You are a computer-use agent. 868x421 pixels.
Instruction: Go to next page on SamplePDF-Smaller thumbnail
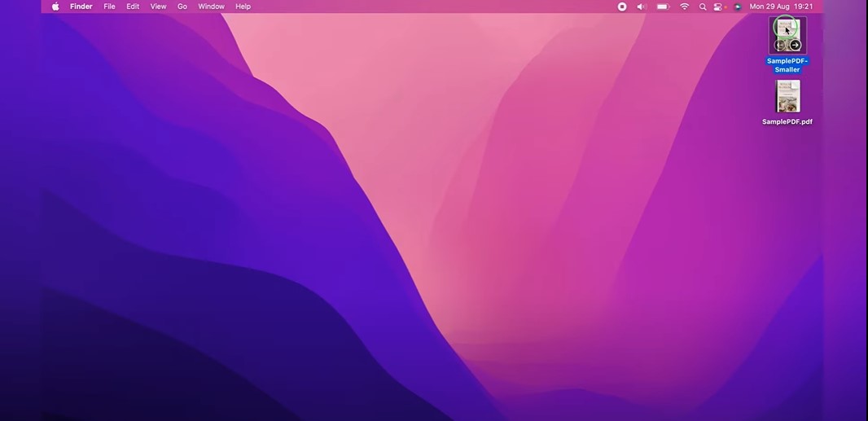tap(795, 45)
